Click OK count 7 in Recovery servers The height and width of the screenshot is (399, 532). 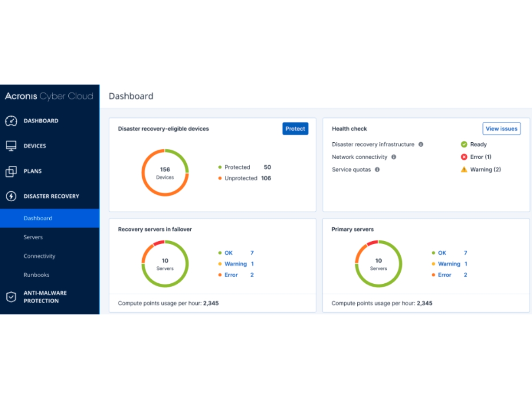pyautogui.click(x=252, y=253)
